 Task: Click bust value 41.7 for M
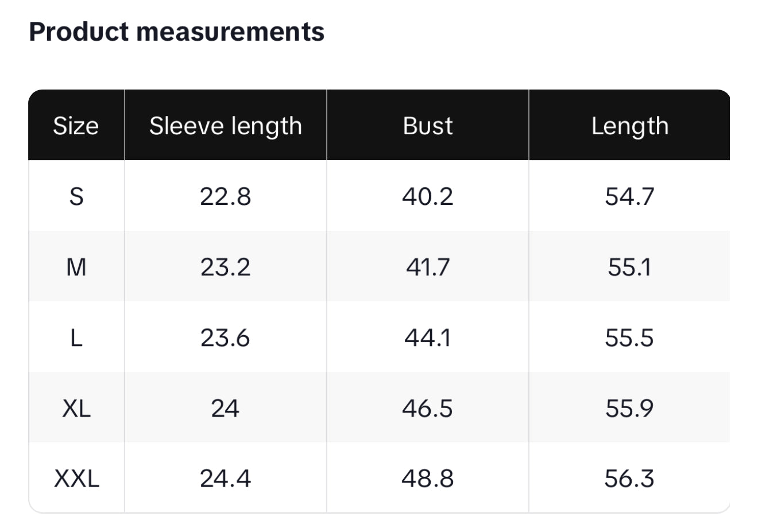click(x=428, y=267)
